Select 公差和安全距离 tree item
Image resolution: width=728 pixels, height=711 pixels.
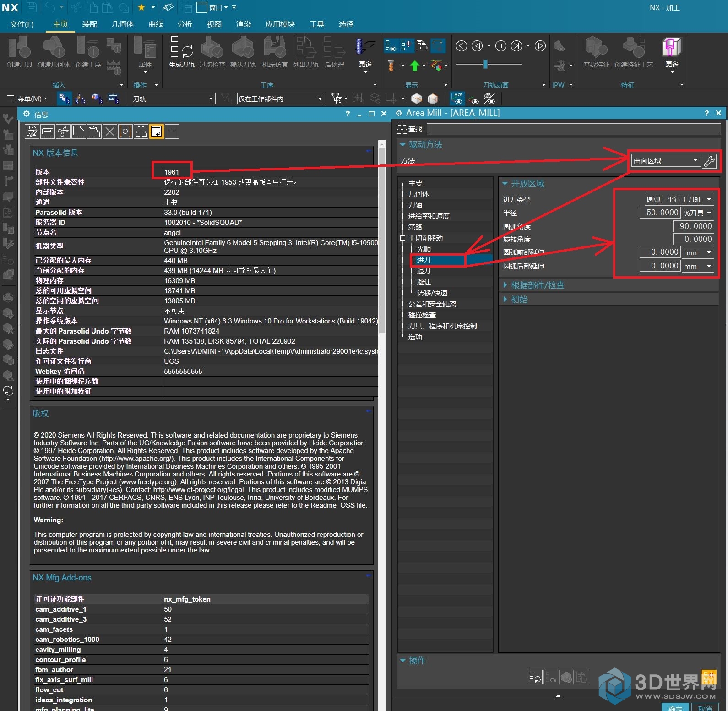(x=432, y=304)
